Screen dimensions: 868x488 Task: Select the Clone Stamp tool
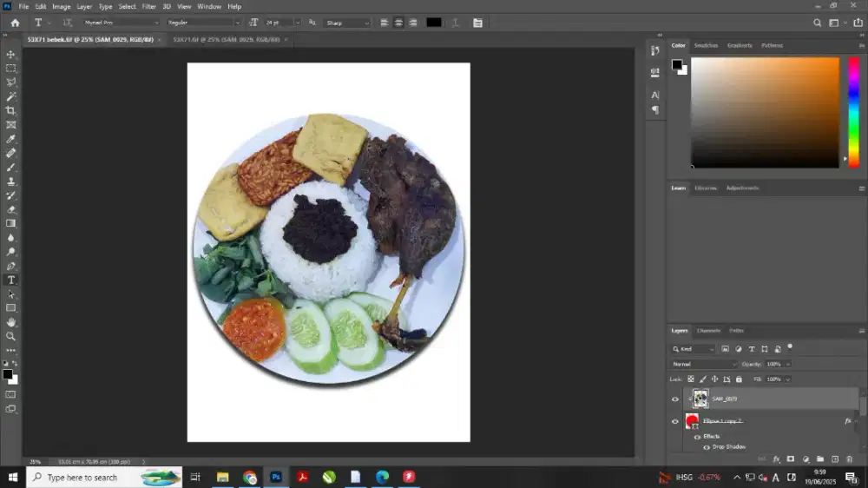point(10,181)
